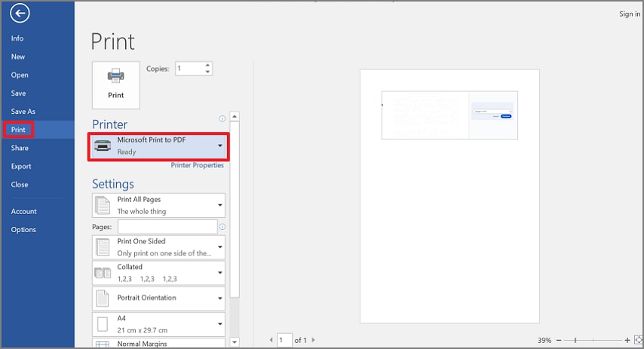Click the Copies number field
The image size is (644, 349).
pos(190,69)
